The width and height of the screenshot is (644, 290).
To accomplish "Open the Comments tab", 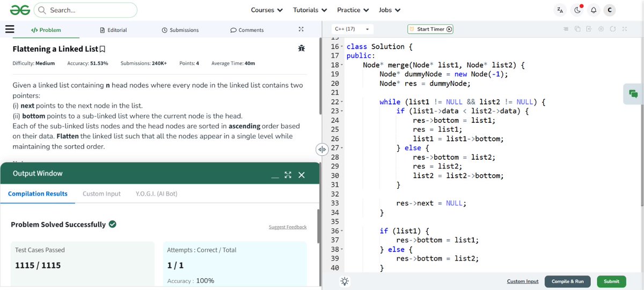I will 247,30.
